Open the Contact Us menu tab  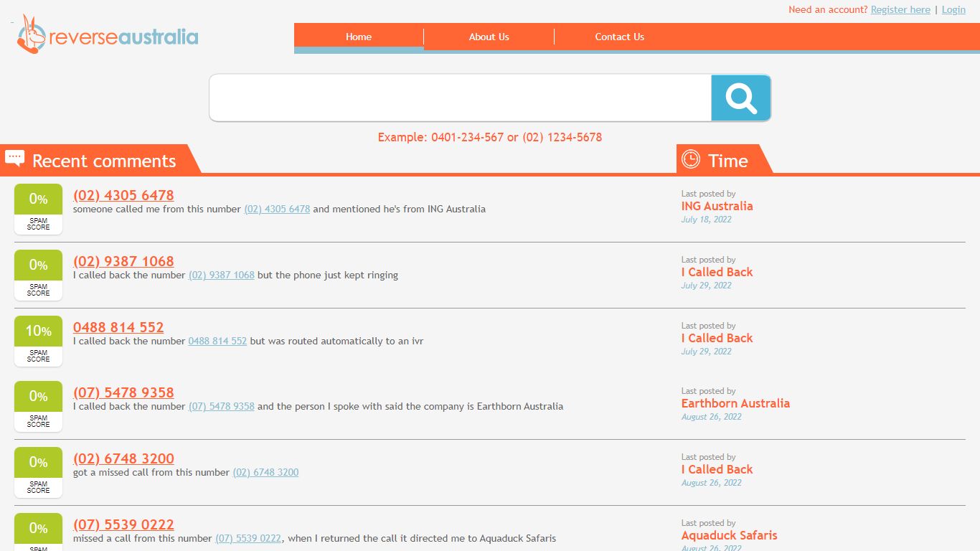point(620,37)
